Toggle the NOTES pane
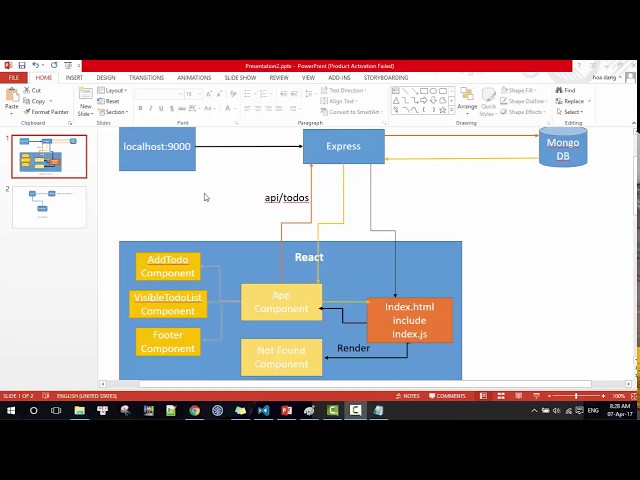Image resolution: width=640 pixels, height=480 pixels. (x=407, y=396)
